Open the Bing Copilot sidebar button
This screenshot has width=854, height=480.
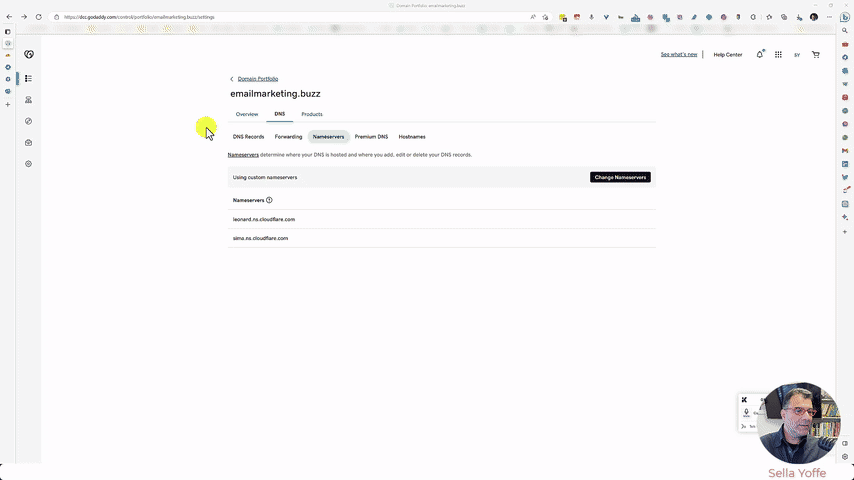click(845, 17)
